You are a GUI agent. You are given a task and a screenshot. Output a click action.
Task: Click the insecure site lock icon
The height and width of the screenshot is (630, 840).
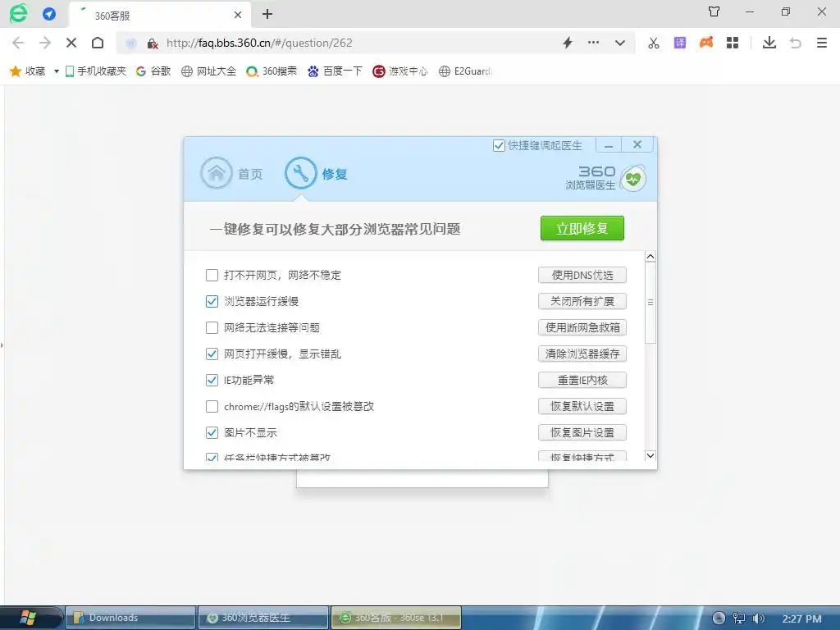click(x=153, y=43)
